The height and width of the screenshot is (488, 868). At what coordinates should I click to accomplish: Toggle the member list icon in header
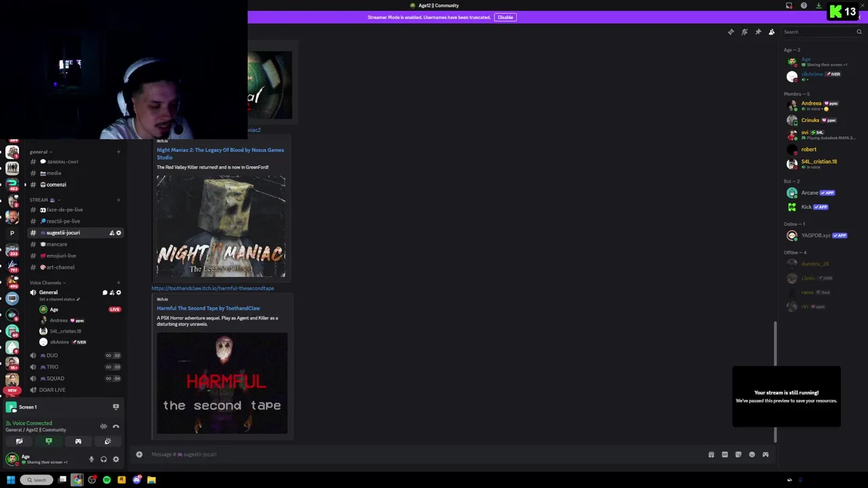click(x=772, y=32)
